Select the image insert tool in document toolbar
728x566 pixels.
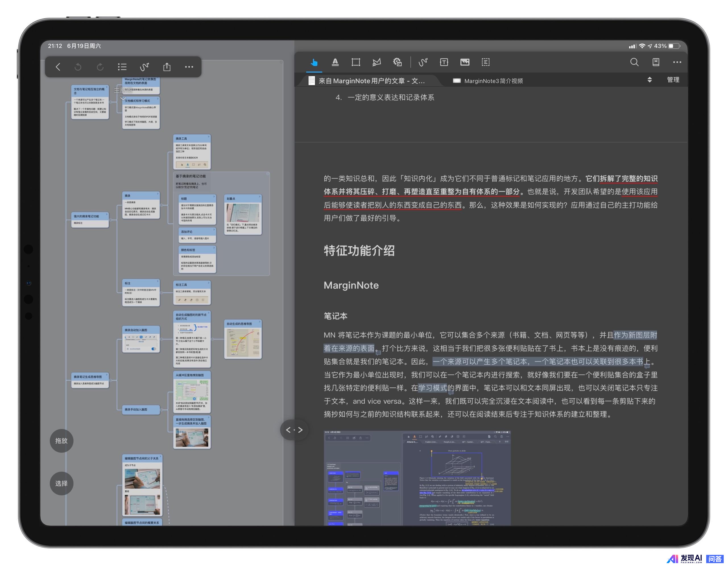pos(465,62)
